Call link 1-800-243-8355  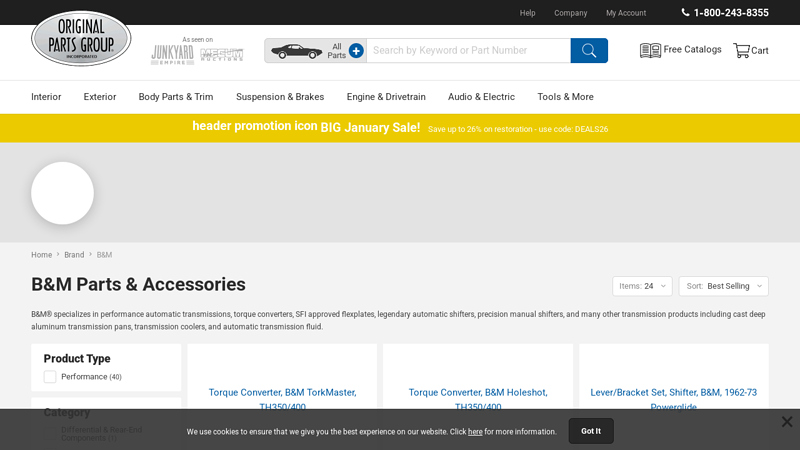coord(731,13)
